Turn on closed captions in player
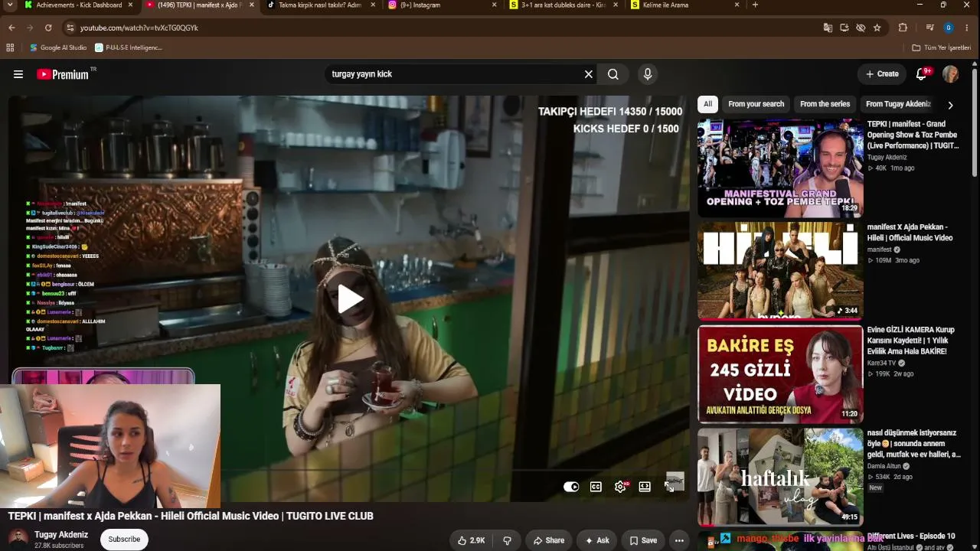The height and width of the screenshot is (551, 980). pyautogui.click(x=596, y=487)
